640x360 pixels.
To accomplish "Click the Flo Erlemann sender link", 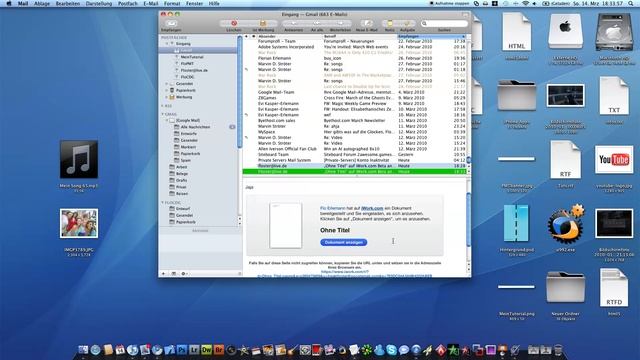I will [x=332, y=208].
